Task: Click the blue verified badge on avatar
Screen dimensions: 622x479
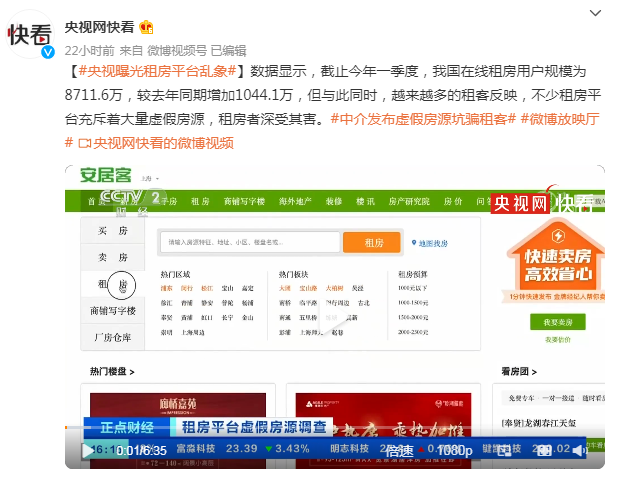Action: pos(48,52)
